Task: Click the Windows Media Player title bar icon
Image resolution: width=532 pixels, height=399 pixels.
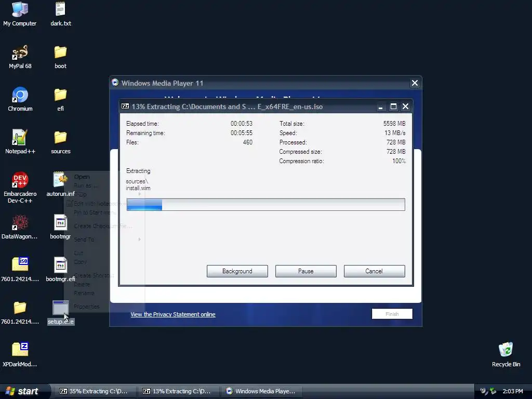Action: coord(115,83)
